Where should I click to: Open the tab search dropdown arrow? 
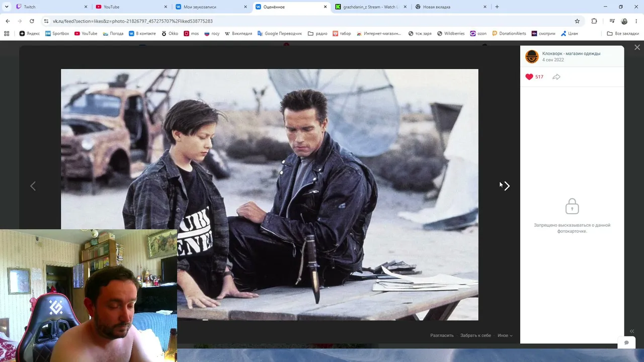click(7, 7)
